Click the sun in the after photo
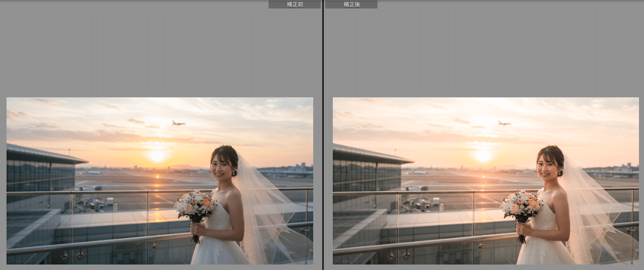 [x=483, y=156]
